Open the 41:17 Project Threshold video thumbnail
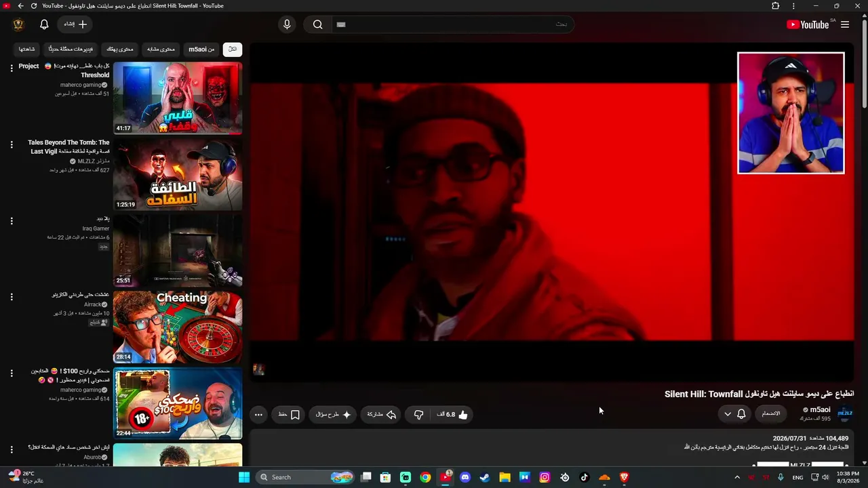This screenshot has width=868, height=488. tap(178, 98)
